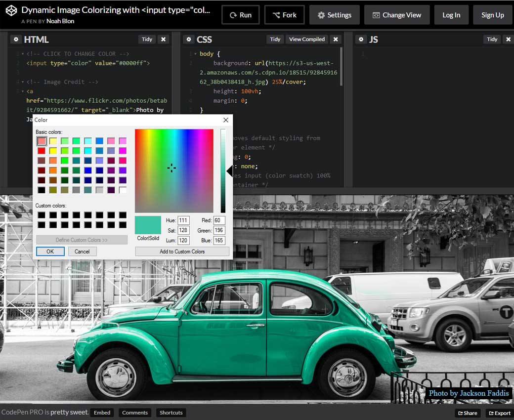Click the CodePen logo icon
This screenshot has height=420, width=514.
[x=11, y=11]
